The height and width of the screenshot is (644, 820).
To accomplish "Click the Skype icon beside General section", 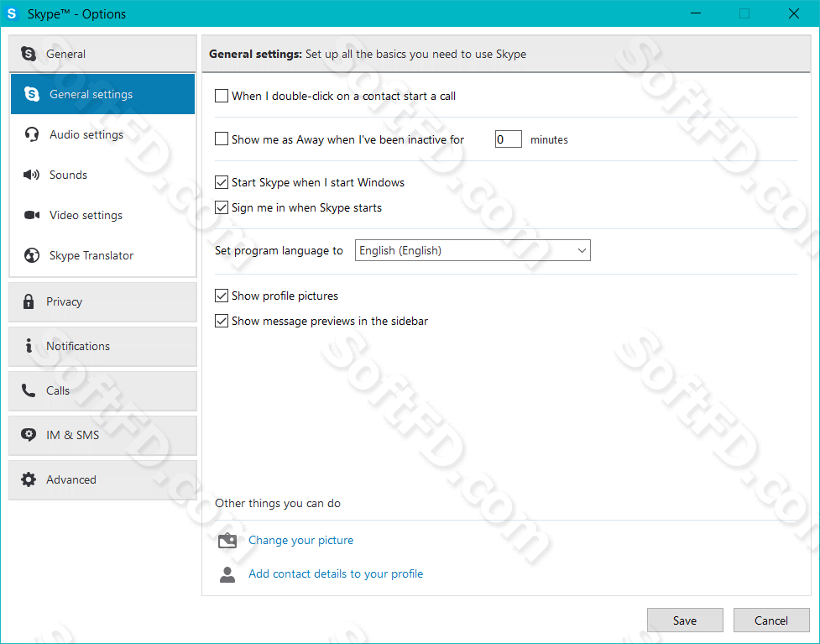I will [29, 54].
